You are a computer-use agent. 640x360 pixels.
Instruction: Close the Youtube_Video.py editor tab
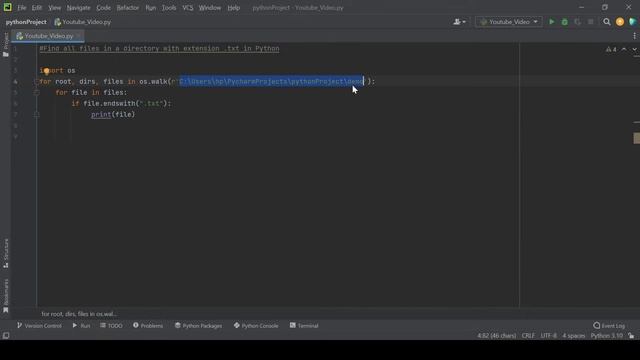tap(78, 36)
